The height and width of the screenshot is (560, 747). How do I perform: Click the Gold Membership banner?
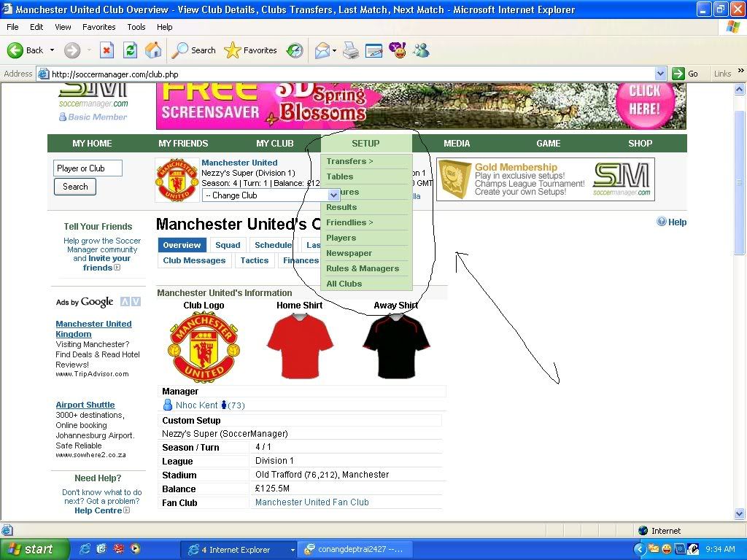[546, 179]
